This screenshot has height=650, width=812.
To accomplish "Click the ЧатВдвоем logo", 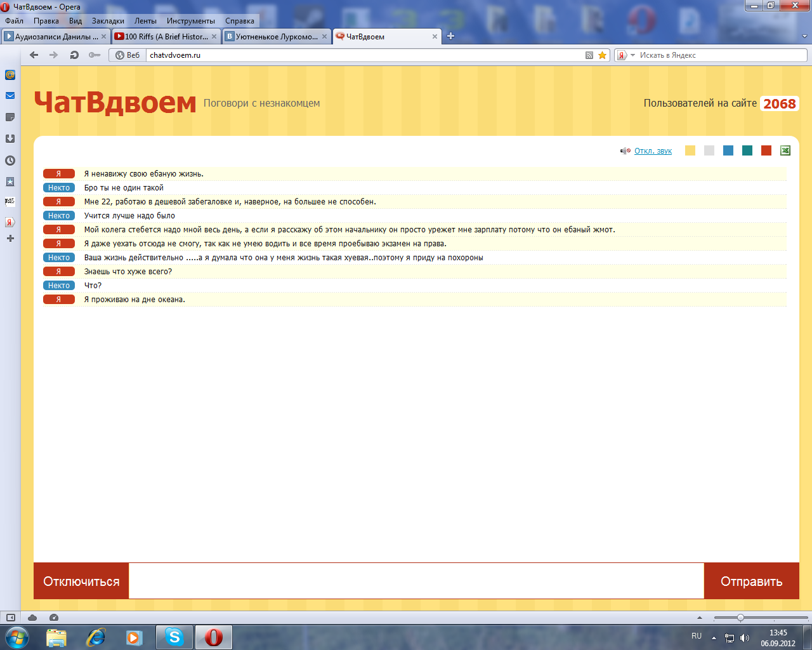I will coord(115,102).
